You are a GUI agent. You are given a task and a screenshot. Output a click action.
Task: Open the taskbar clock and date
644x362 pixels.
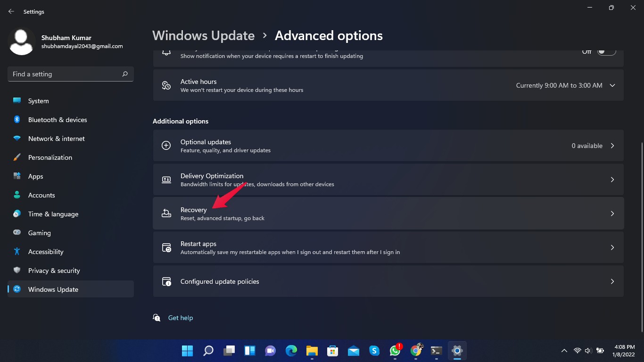click(x=625, y=351)
